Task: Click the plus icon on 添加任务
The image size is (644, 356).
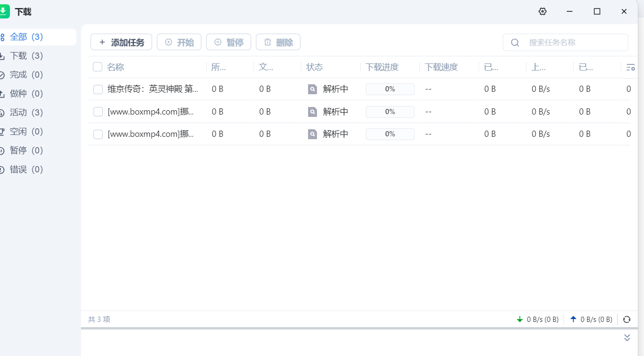Action: (x=102, y=42)
